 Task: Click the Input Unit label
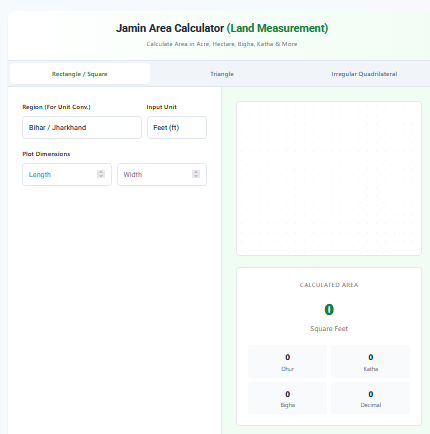[162, 107]
